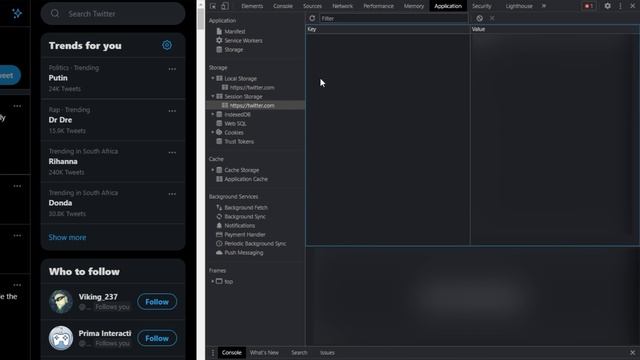Switch to the Elements tab
This screenshot has width=640, height=360.
coord(252,6)
